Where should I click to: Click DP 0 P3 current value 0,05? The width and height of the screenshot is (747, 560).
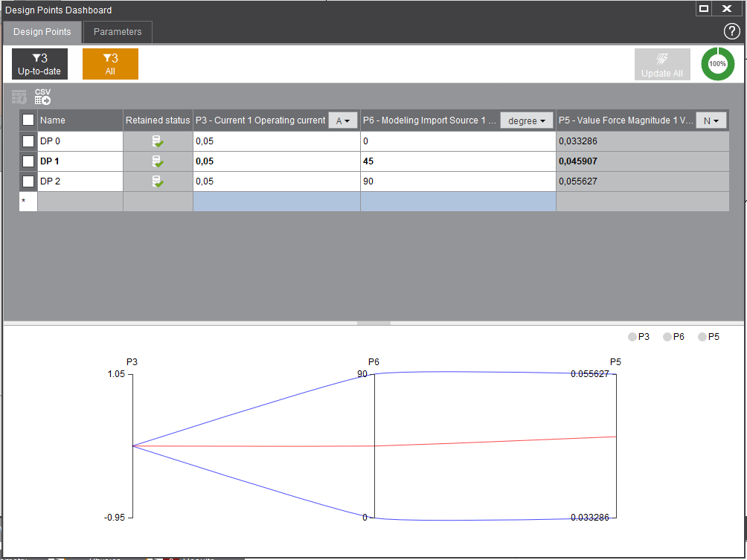pos(276,141)
